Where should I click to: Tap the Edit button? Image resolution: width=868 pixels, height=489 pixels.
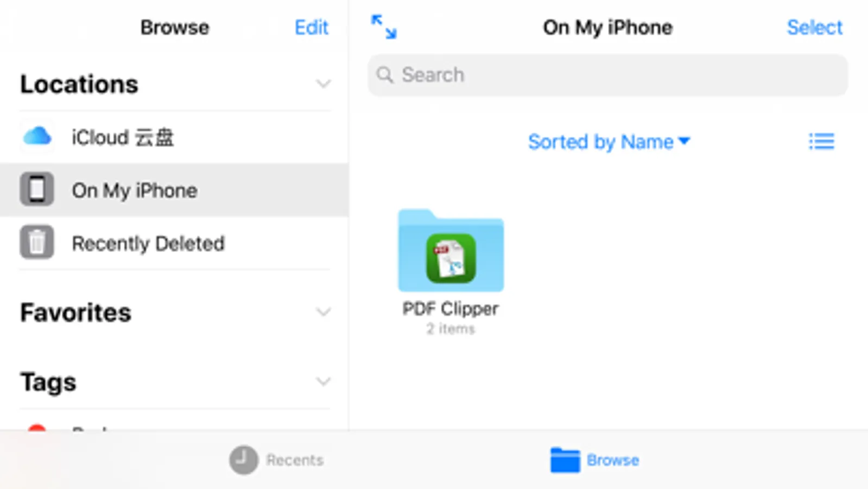pyautogui.click(x=312, y=27)
